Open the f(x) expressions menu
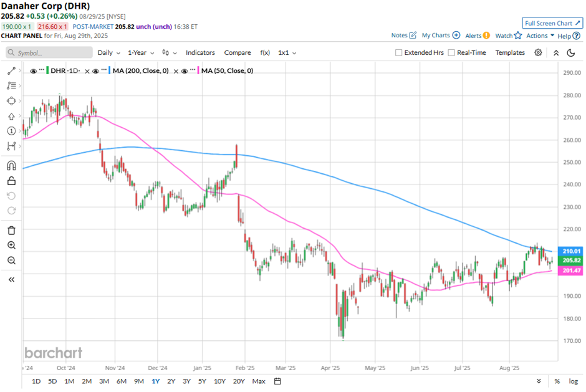 point(265,53)
